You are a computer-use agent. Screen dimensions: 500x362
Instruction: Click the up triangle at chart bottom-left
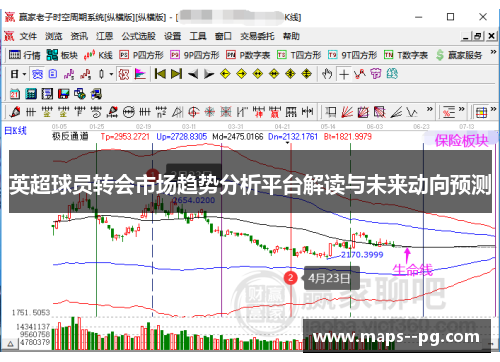10,343
